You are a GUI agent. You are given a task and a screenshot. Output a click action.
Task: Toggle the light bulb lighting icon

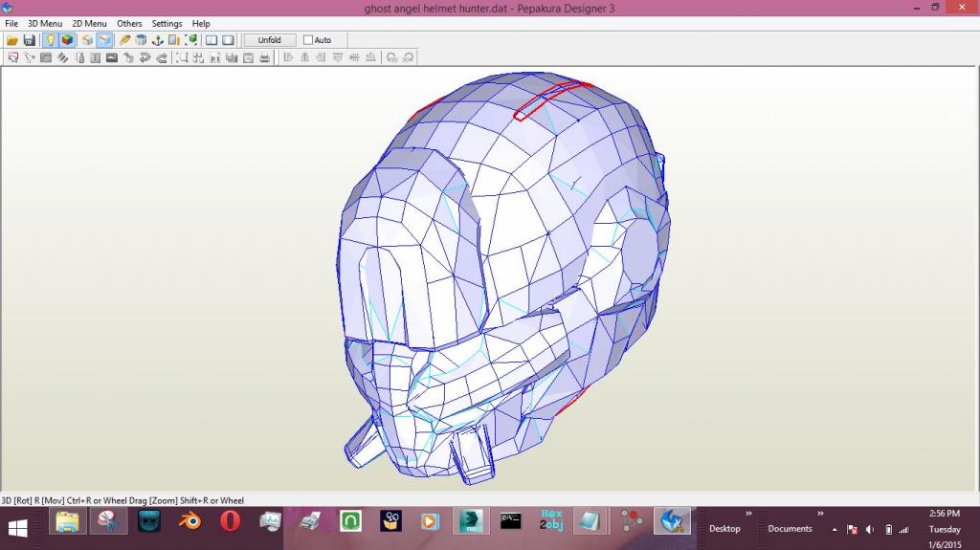[x=50, y=40]
